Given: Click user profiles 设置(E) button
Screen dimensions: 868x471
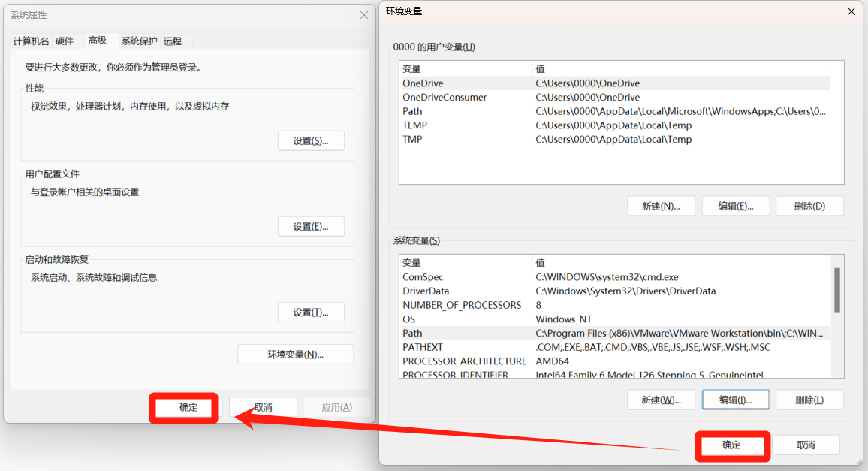Looking at the screenshot, I should coord(311,227).
